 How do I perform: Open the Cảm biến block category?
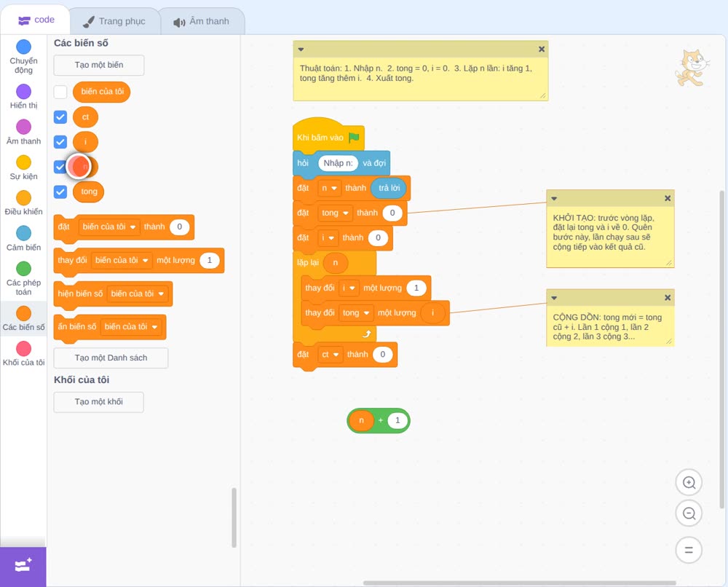click(x=23, y=239)
